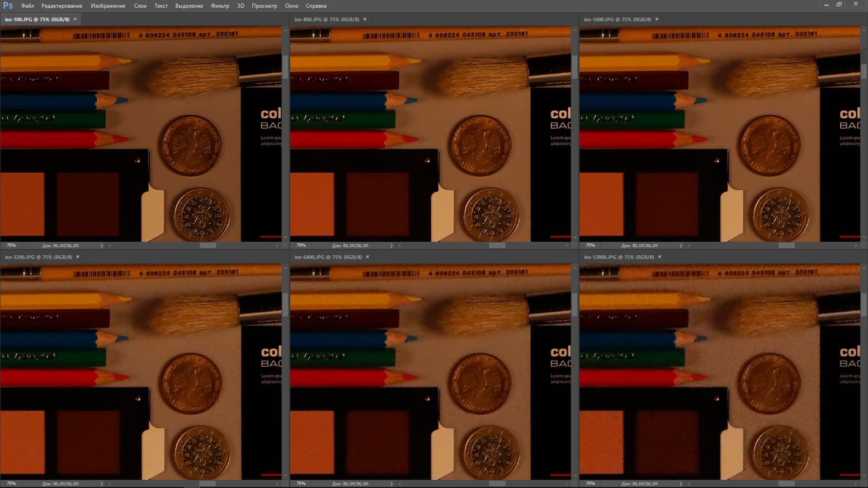
Task: Open the Слои menu
Action: [x=140, y=6]
